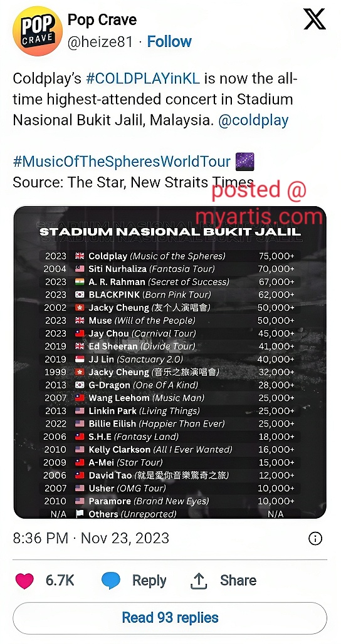Follow the Pop Crave account

click(169, 42)
